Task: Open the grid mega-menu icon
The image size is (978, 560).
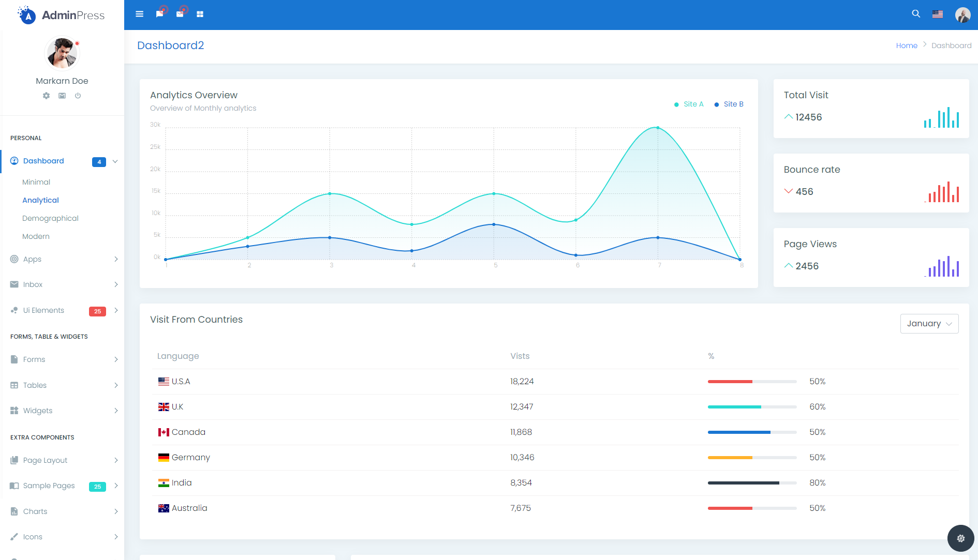Action: coord(200,14)
